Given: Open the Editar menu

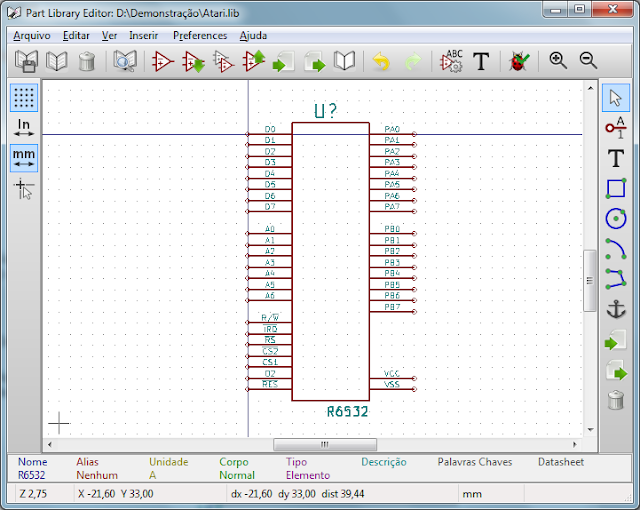Looking at the screenshot, I should 76,35.
